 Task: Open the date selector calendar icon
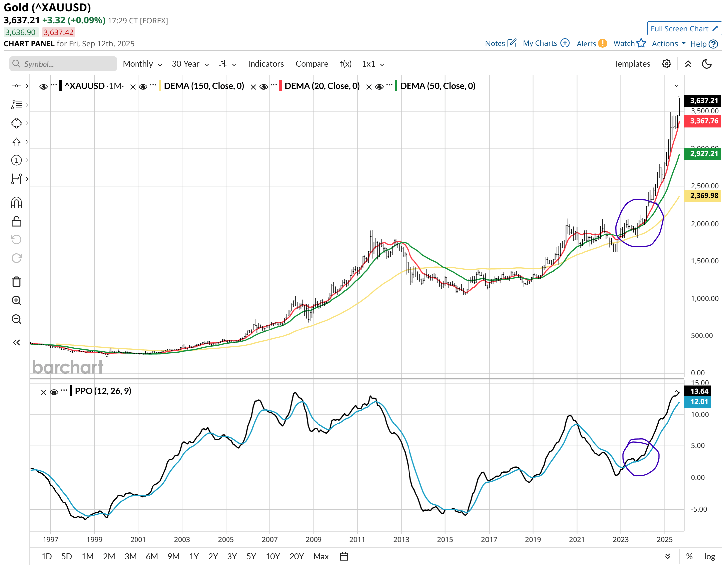point(344,556)
